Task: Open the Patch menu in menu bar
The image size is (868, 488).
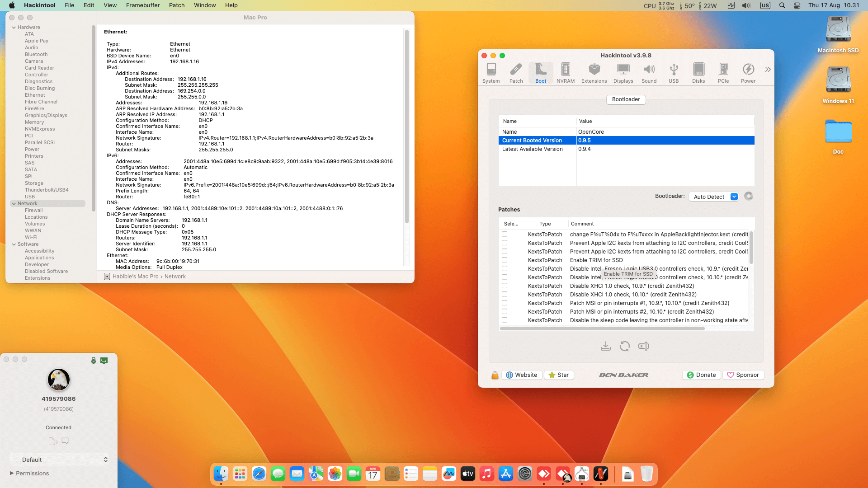Action: point(177,5)
